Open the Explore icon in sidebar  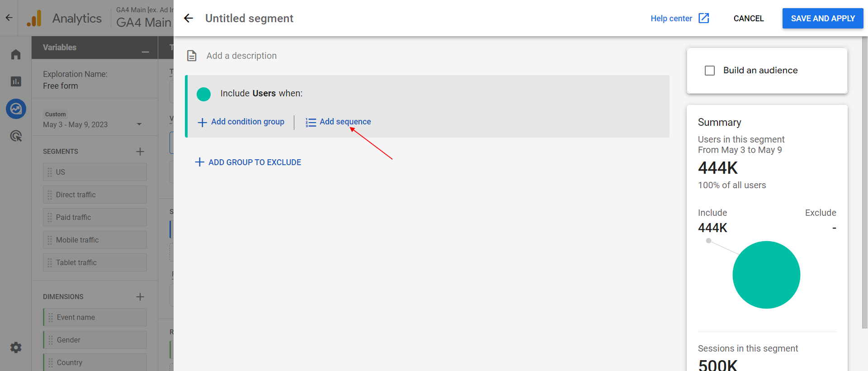pos(16,109)
